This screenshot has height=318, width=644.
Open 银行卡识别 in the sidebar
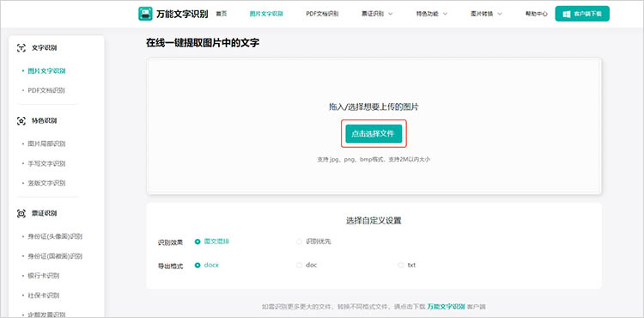click(x=43, y=275)
